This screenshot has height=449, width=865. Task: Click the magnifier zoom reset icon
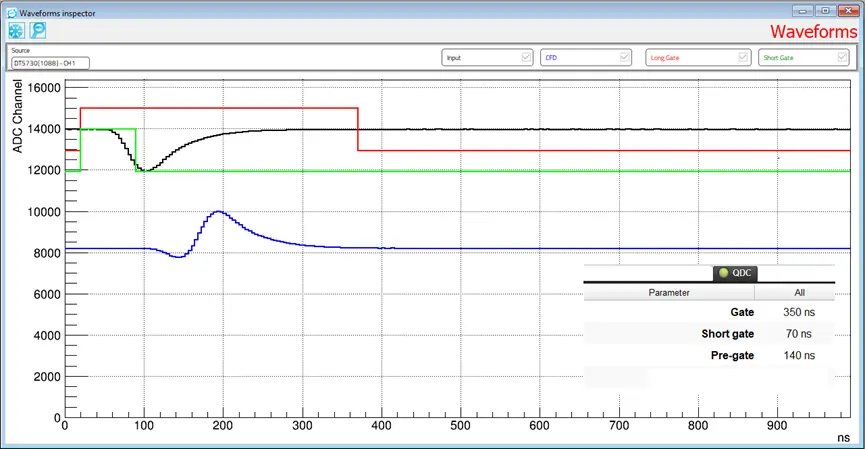[38, 30]
